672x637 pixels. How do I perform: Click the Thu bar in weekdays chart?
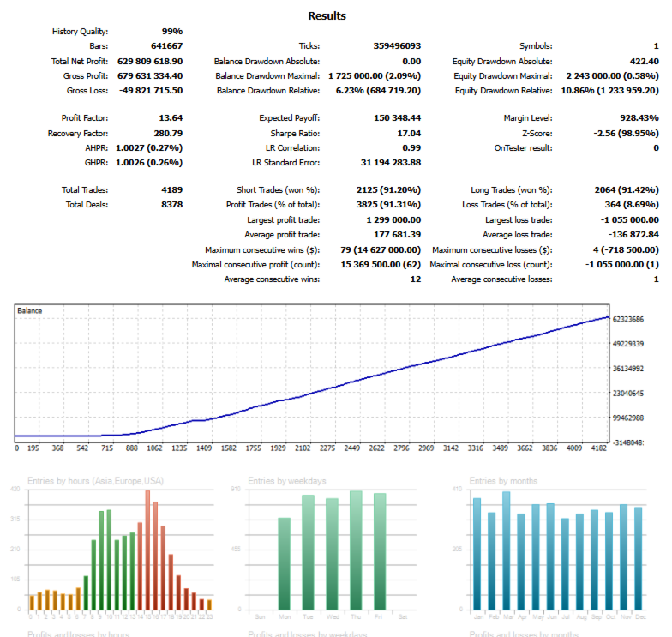tap(356, 550)
